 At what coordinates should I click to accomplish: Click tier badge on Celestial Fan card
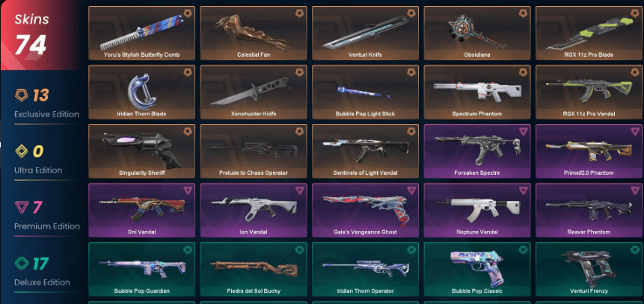click(x=299, y=13)
